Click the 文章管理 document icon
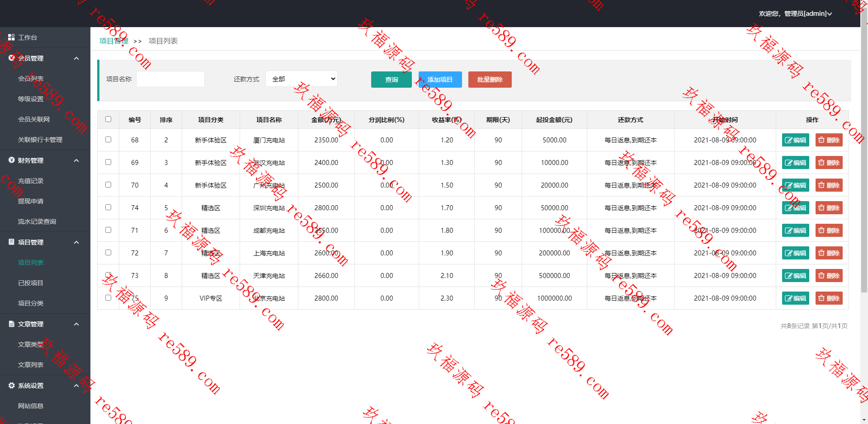This screenshot has height=424, width=868. pyautogui.click(x=11, y=324)
